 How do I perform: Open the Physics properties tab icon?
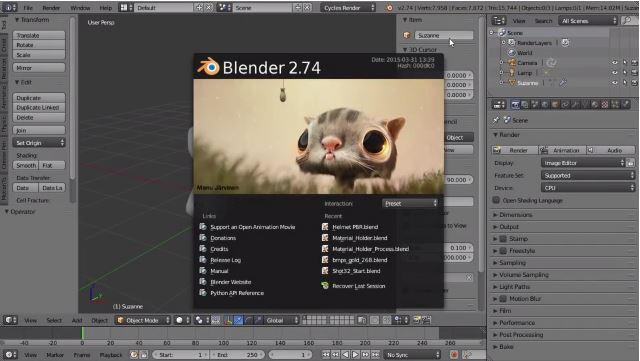625,105
